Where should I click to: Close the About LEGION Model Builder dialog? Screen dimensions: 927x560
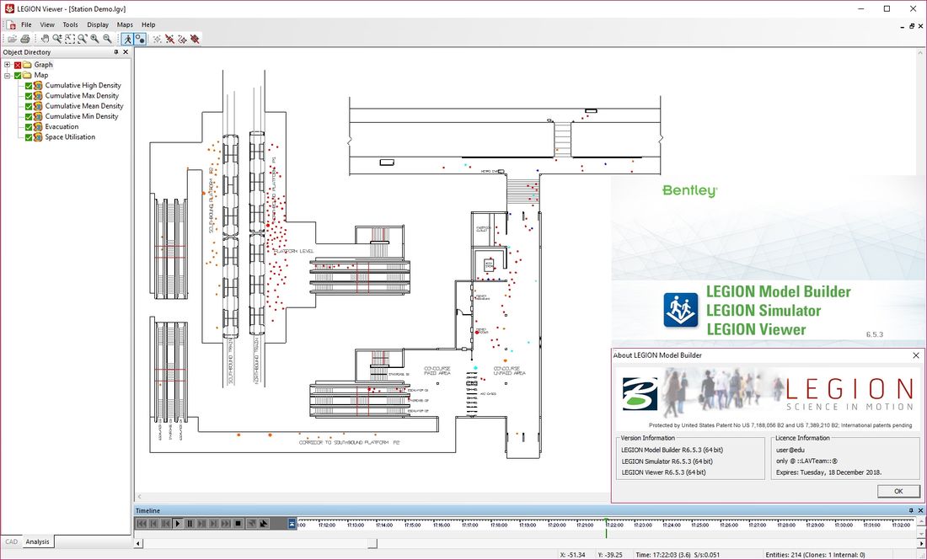(x=916, y=355)
